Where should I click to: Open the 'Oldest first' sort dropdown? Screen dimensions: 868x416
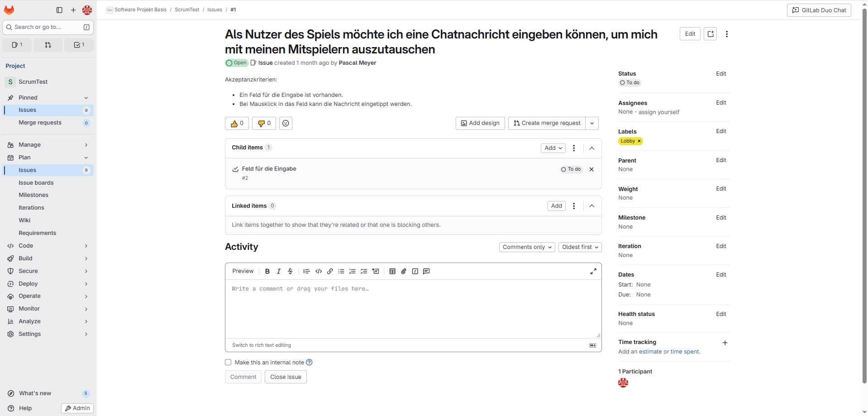[x=580, y=247]
